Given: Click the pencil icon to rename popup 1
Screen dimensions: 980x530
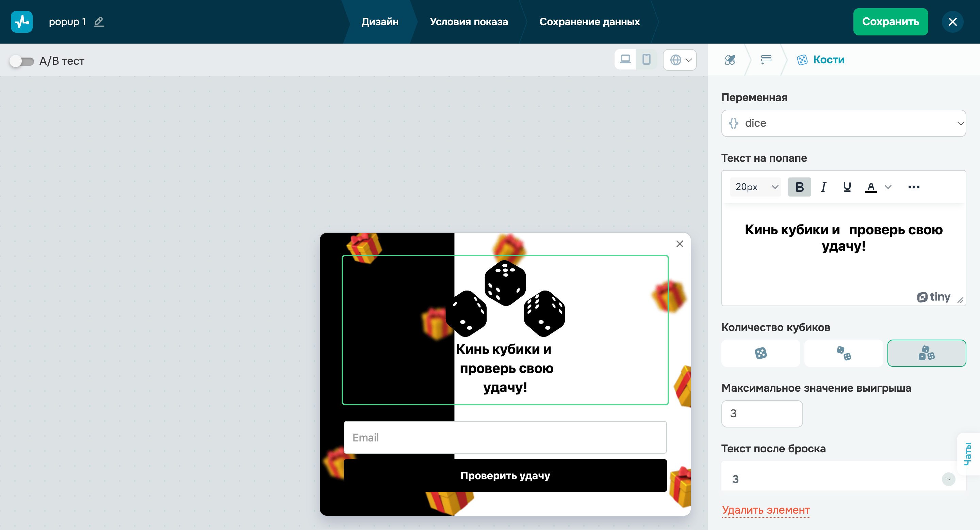Looking at the screenshot, I should pos(99,22).
